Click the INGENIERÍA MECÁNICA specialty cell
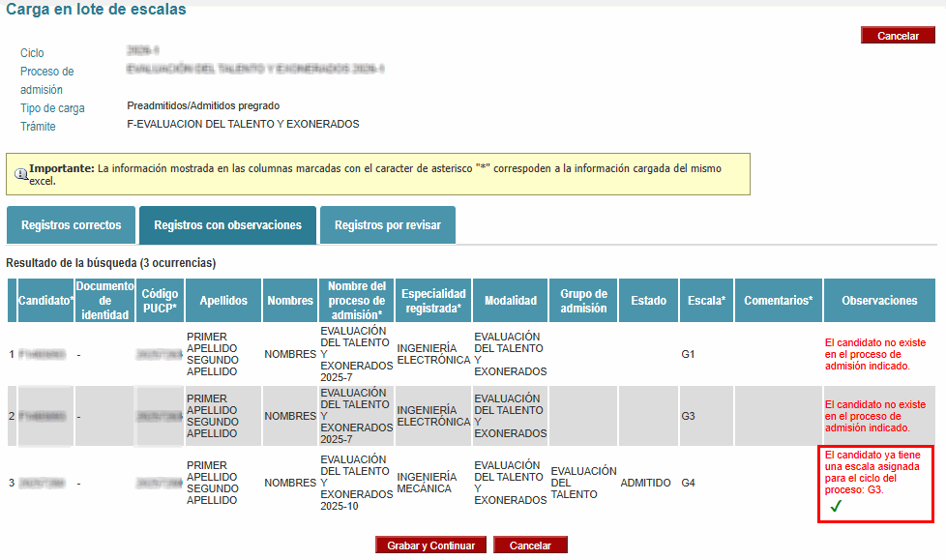This screenshot has height=560, width=946. pyautogui.click(x=427, y=483)
